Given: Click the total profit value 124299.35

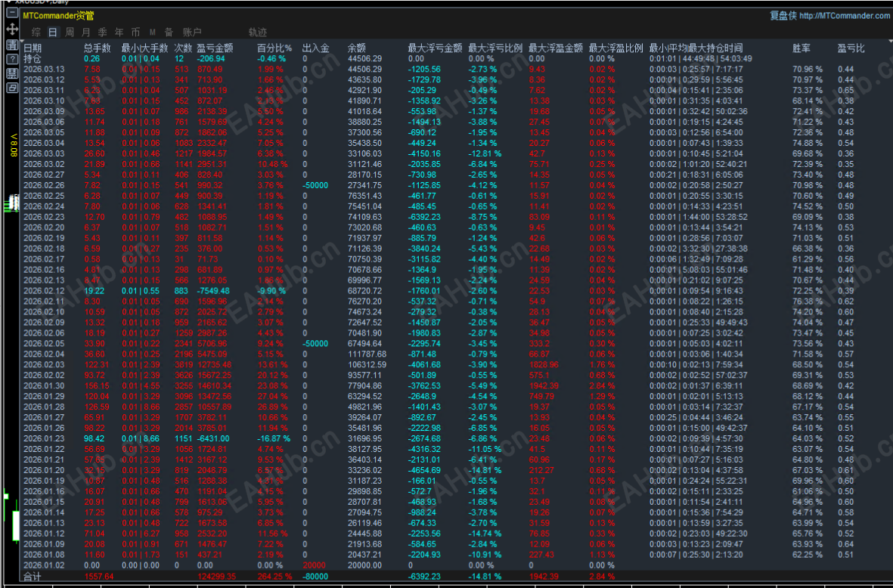Looking at the screenshot, I should 216,577.
